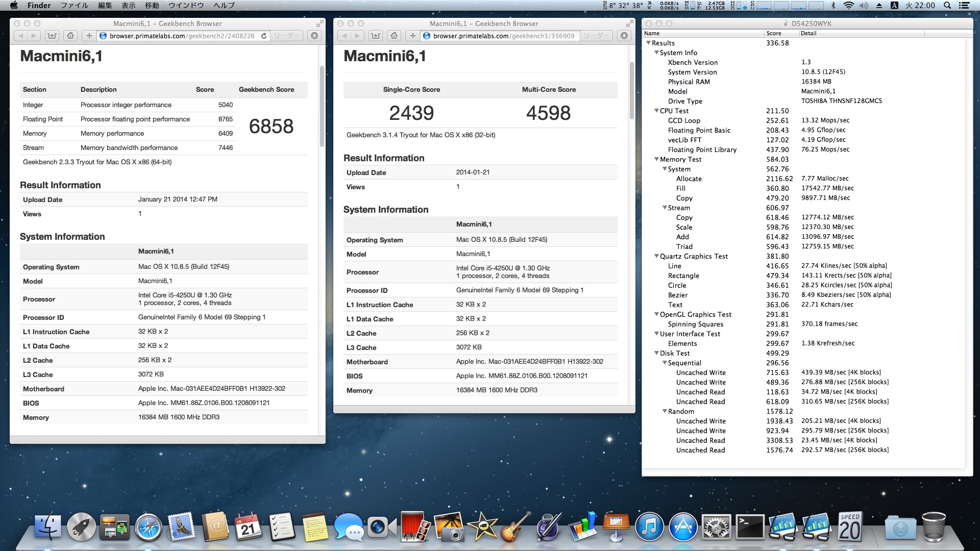The width and height of the screenshot is (980, 551).
Task: Go forward in the geekbench2 Safari window
Action: [34, 36]
